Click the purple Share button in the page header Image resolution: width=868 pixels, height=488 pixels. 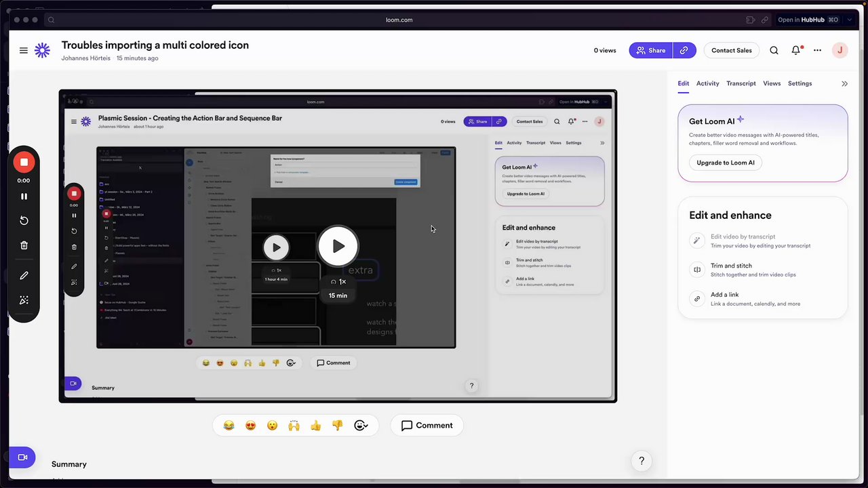(651, 50)
